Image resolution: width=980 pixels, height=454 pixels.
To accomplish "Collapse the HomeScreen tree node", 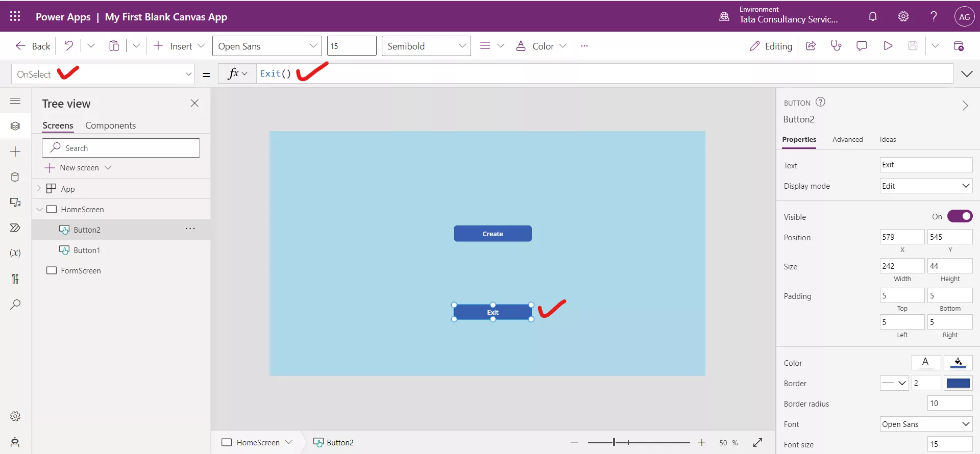I will click(x=39, y=209).
